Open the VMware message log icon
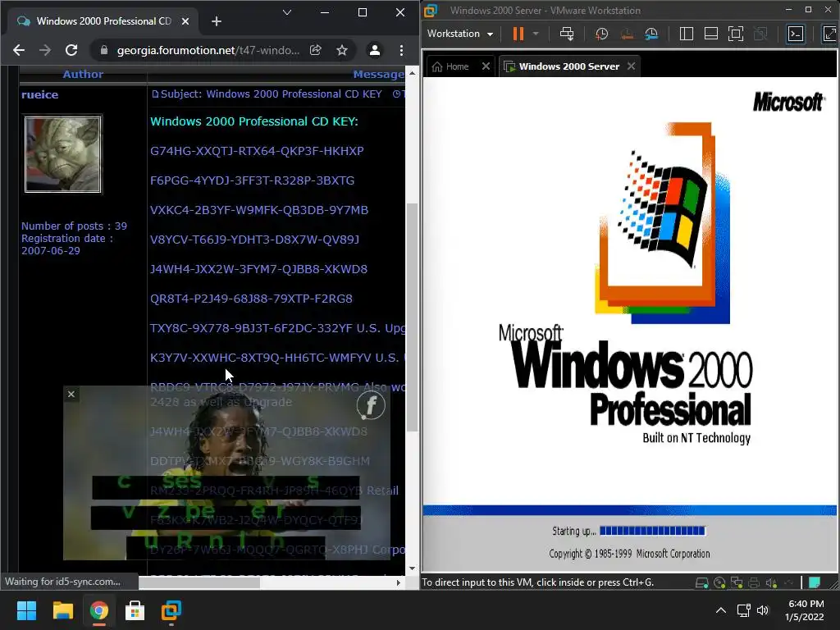 point(815,583)
